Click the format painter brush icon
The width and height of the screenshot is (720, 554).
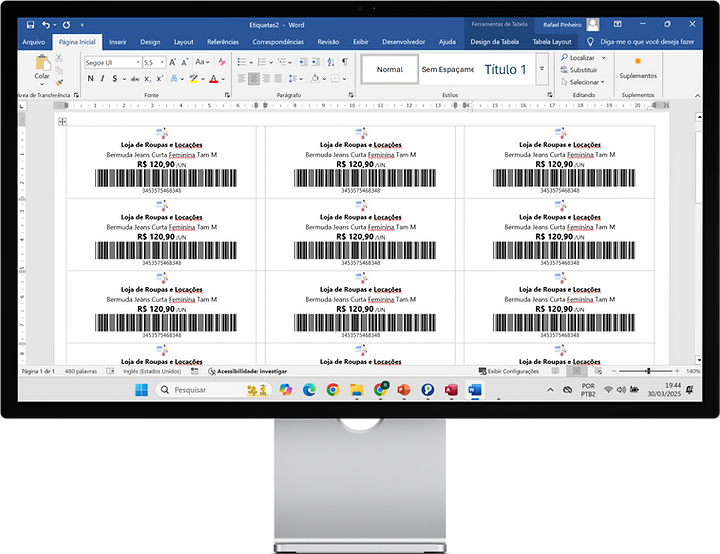(59, 84)
